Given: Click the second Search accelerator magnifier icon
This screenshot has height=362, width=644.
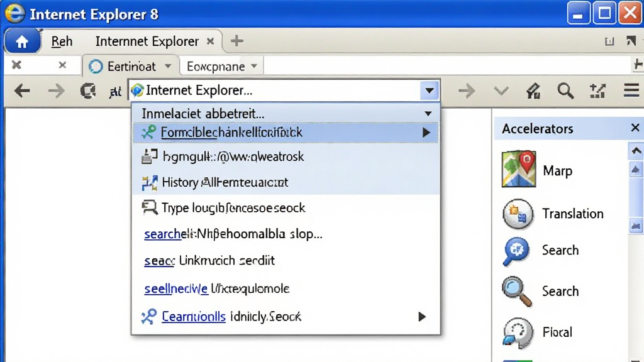Looking at the screenshot, I should point(517,292).
